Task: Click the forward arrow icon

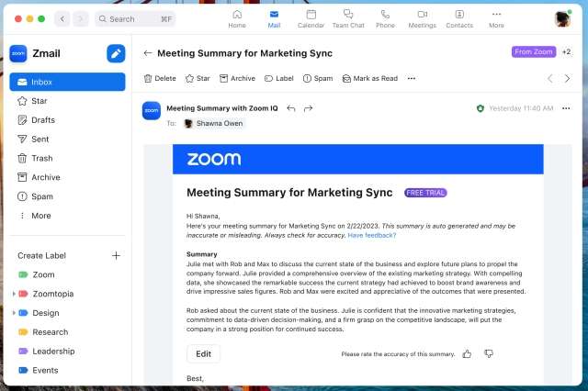Action: tap(309, 108)
